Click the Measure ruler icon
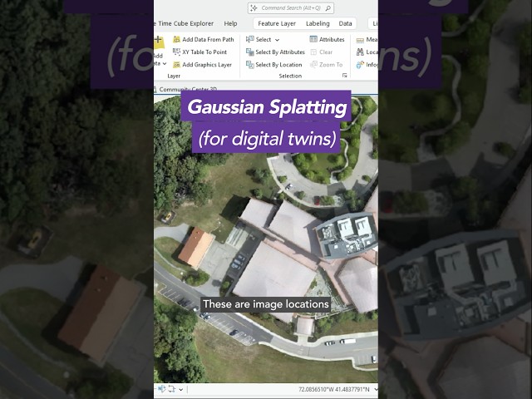532x399 pixels. coord(360,40)
